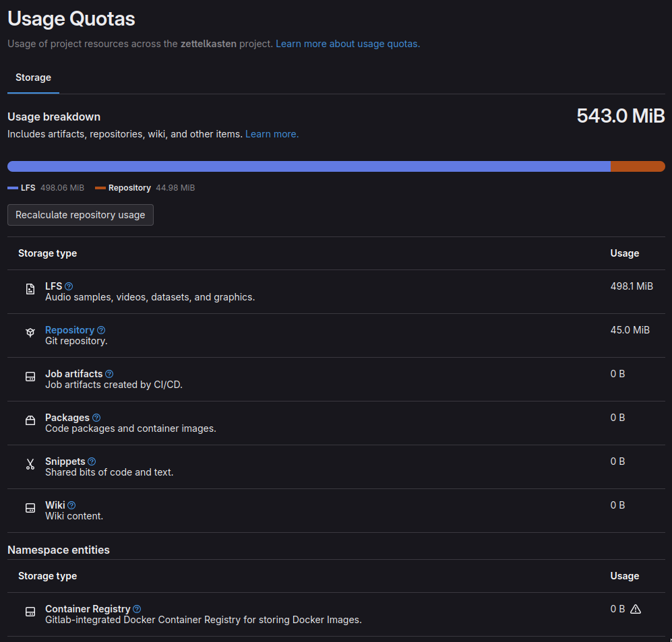Click the warning triangle by Container Registry usage
The width and height of the screenshot is (672, 642).
[635, 609]
